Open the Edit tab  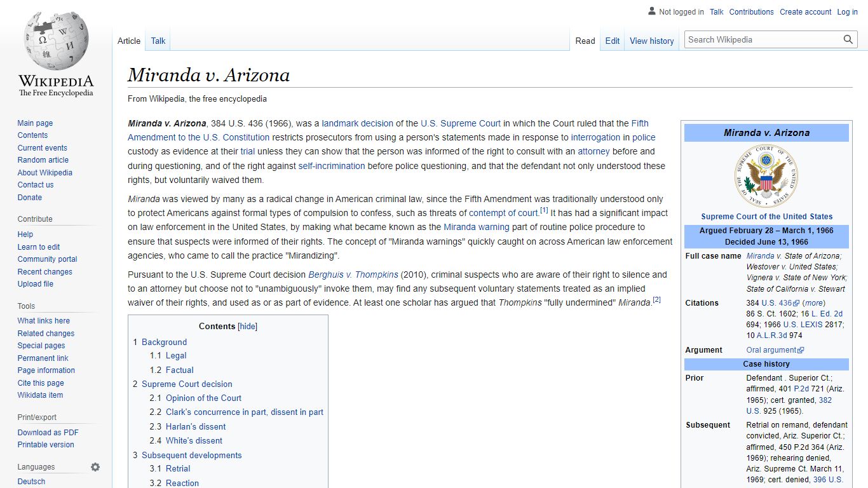click(613, 41)
